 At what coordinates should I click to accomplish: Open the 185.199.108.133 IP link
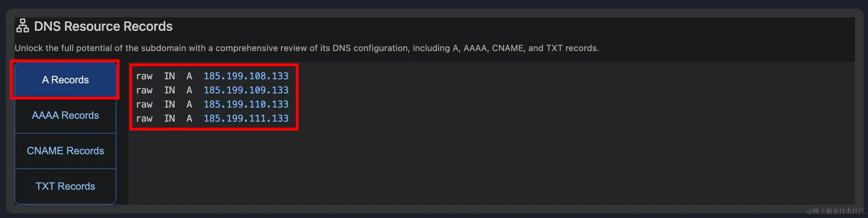(246, 76)
